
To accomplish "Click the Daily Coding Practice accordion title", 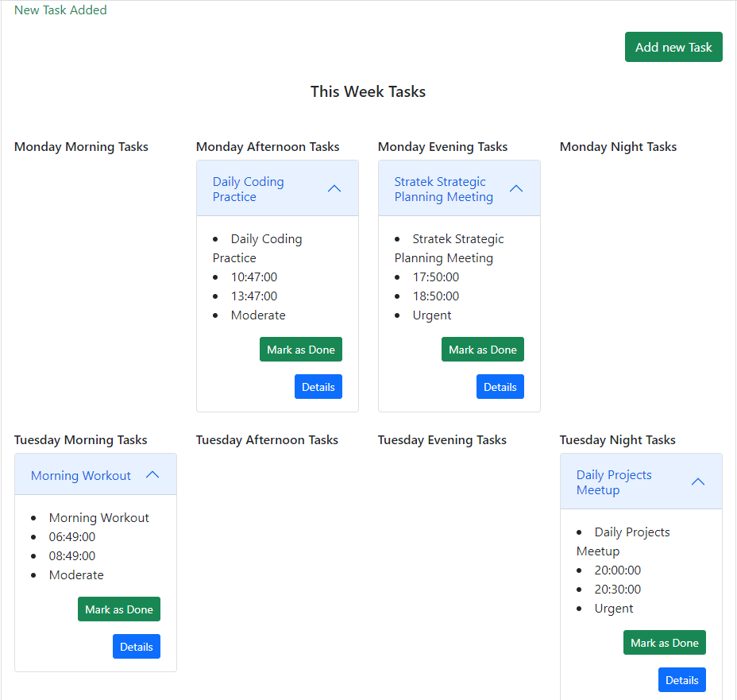I will pyautogui.click(x=248, y=189).
